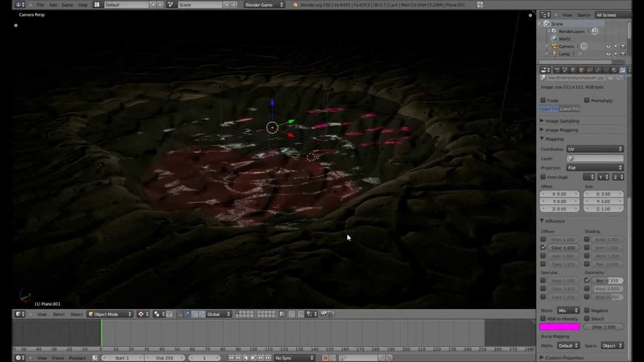This screenshot has height=362, width=644.
Task: Uncheck the Diffuse Color influence checkbox
Action: click(543, 248)
